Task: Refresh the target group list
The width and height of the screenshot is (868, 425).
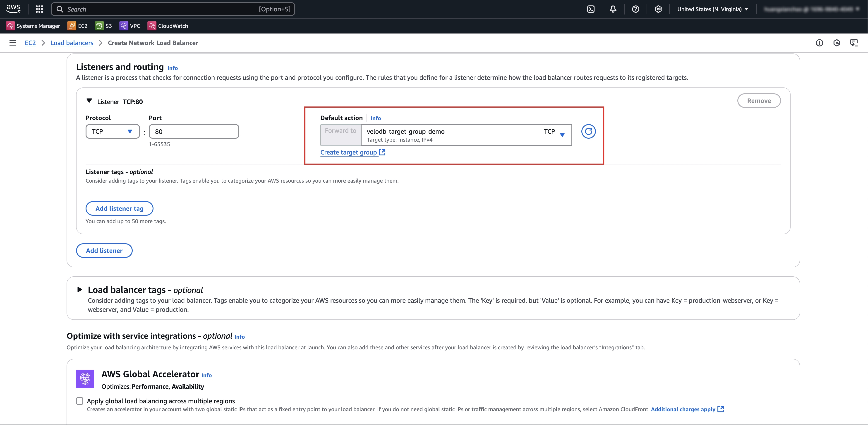Action: point(588,132)
